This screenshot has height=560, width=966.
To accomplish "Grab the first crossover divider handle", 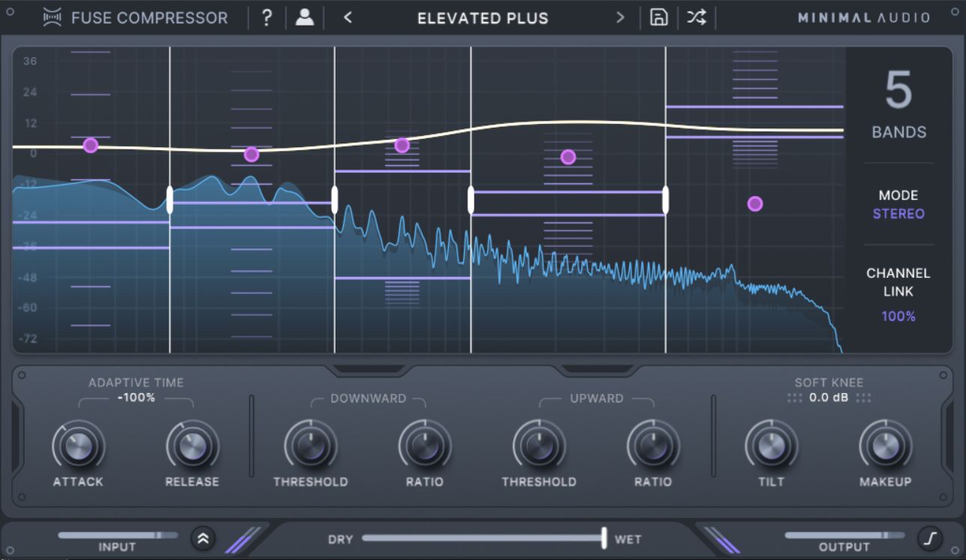I will (170, 200).
